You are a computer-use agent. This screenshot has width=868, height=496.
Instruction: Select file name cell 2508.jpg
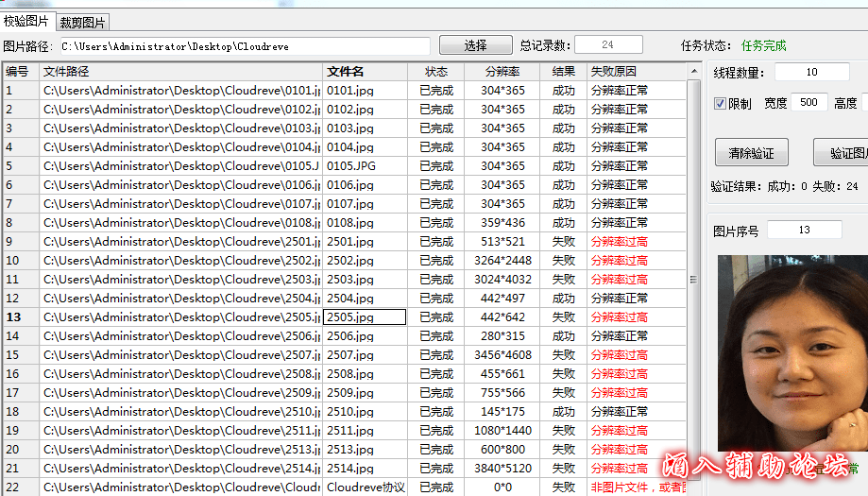tap(365, 374)
